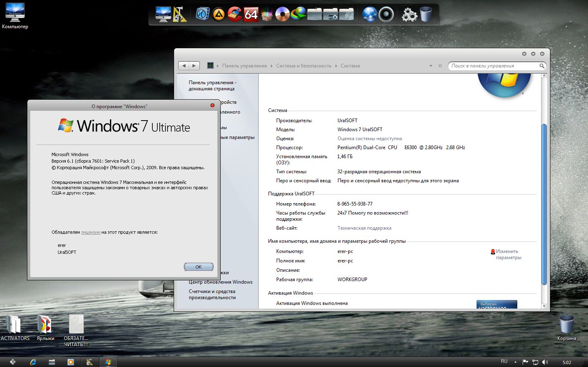Click Изменить параметры link
The width and height of the screenshot is (588, 367).
pyautogui.click(x=509, y=254)
